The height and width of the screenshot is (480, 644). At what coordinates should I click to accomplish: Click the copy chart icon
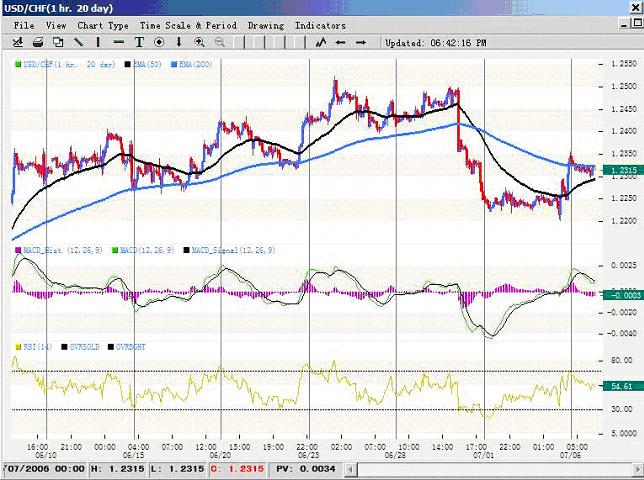[58, 42]
